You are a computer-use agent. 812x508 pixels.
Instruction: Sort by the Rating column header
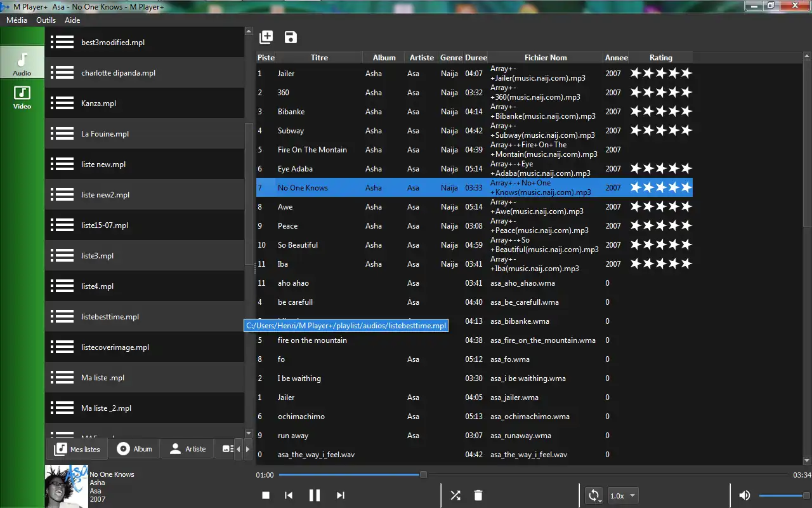[660, 58]
